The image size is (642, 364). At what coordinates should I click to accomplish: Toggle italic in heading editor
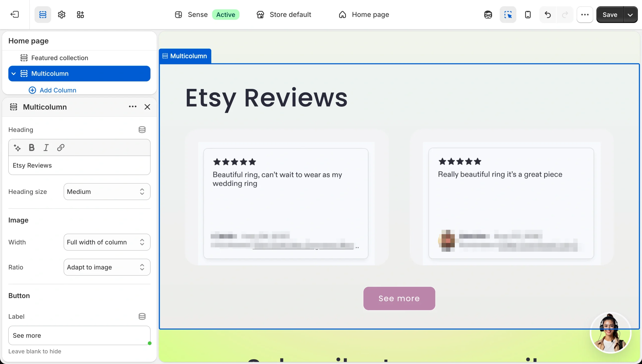coord(46,148)
